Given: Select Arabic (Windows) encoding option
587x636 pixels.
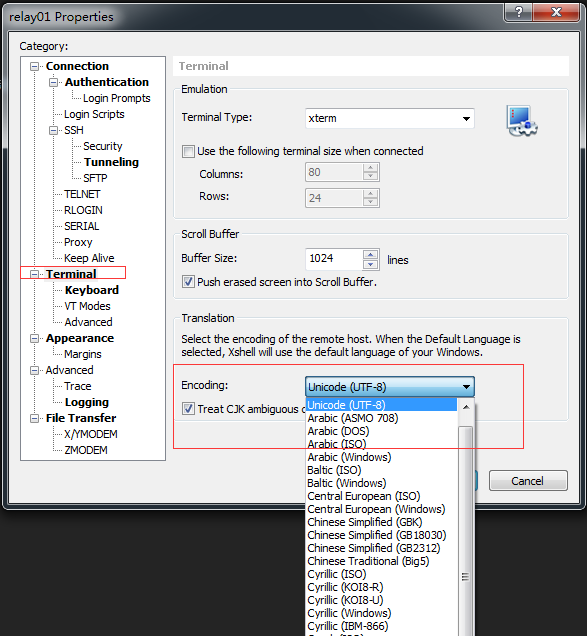Looking at the screenshot, I should pyautogui.click(x=349, y=457).
